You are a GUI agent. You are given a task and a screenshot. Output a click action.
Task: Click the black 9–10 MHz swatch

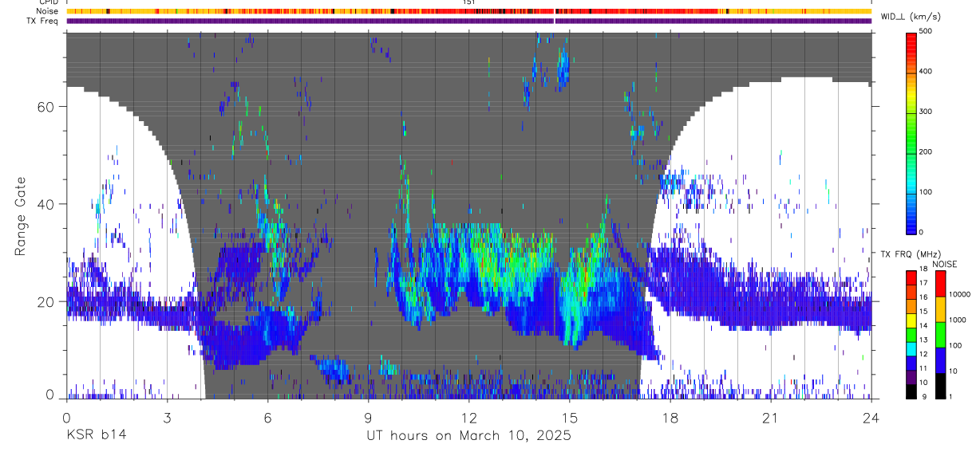[x=911, y=390]
